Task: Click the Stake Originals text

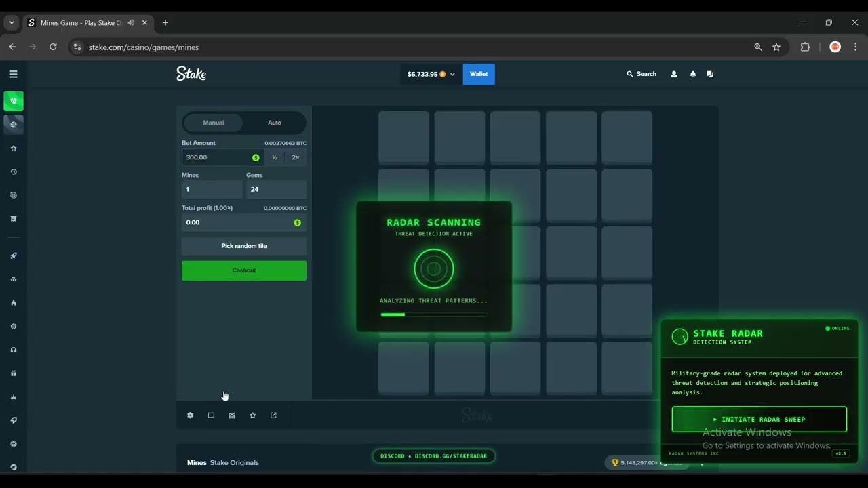Action: tap(235, 462)
